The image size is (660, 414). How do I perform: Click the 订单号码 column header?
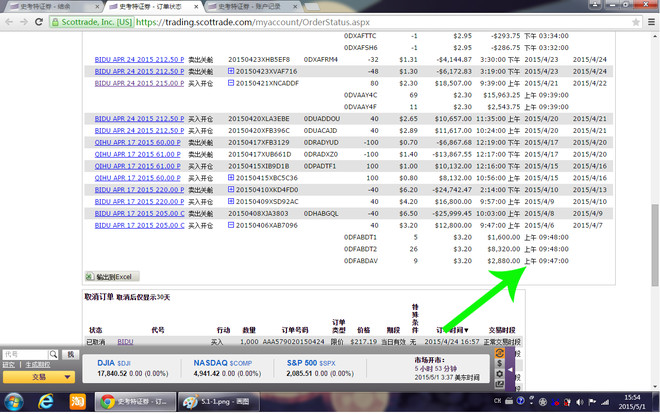(x=295, y=330)
